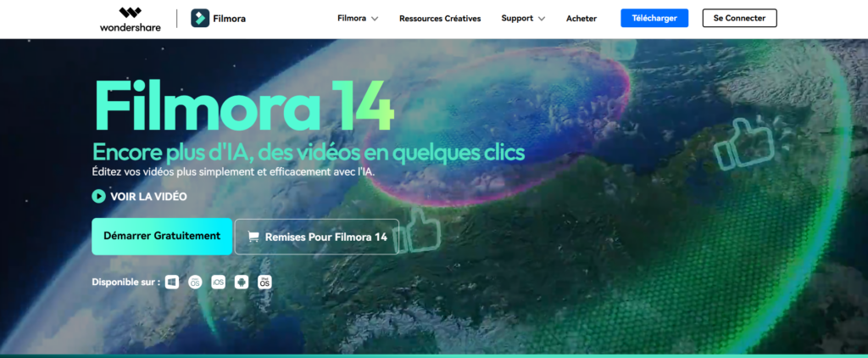Click the chevron next to Filmora
The width and height of the screenshot is (868, 358).
[375, 19]
